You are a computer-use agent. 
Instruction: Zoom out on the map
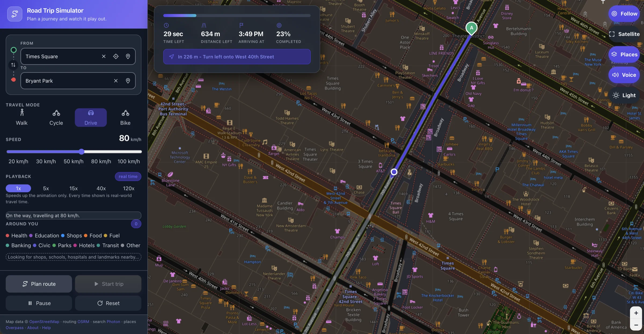(x=636, y=325)
